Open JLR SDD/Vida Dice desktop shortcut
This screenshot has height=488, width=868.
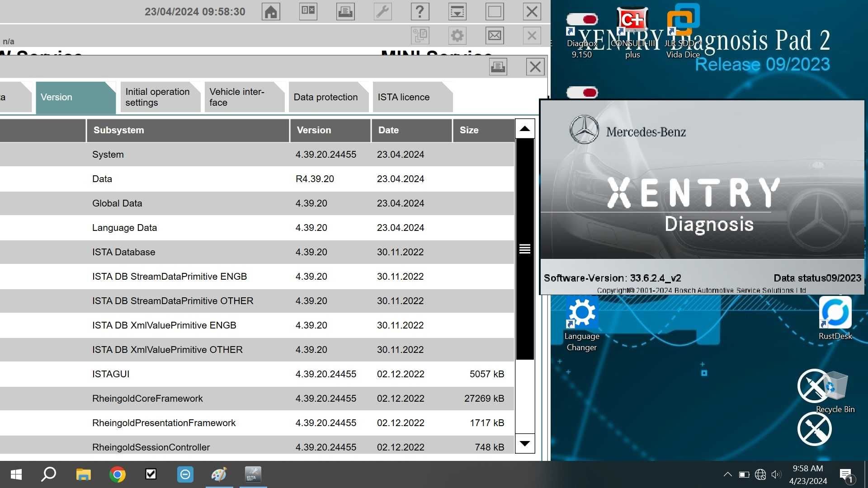[x=683, y=32]
